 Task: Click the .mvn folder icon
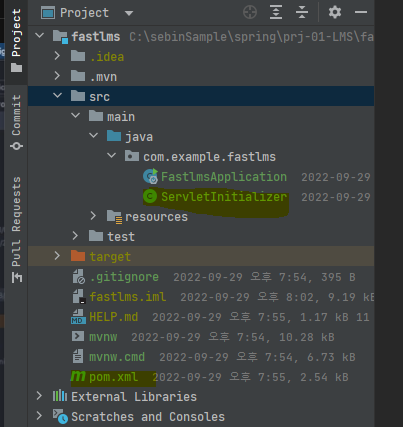(78, 76)
